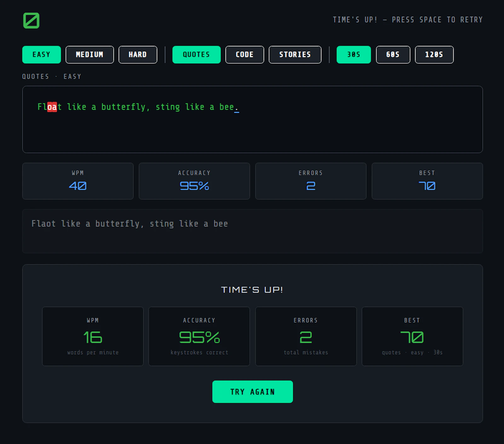Click the live WPM 40 stat card
Image resolution: width=504 pixels, height=444 pixels.
[x=78, y=181]
